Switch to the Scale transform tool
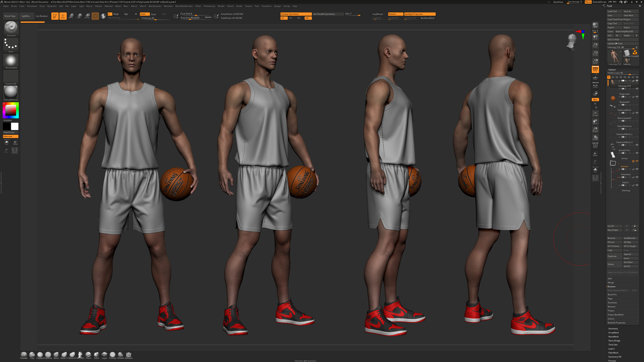Screen dimensions: 644x362 [79, 16]
